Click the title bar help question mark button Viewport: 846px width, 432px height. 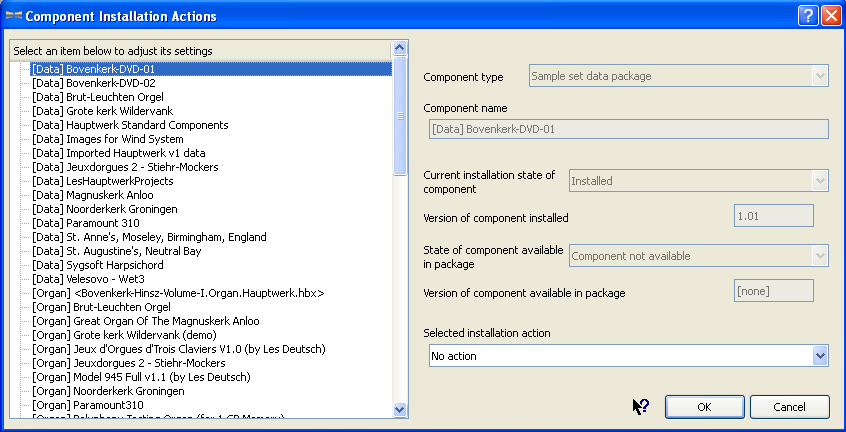tap(808, 16)
